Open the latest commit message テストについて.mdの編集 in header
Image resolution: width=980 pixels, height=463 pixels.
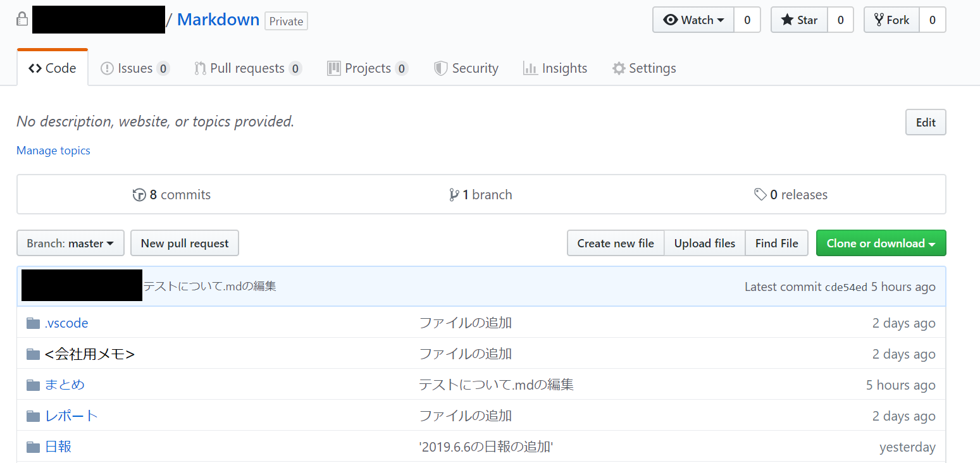coord(210,286)
